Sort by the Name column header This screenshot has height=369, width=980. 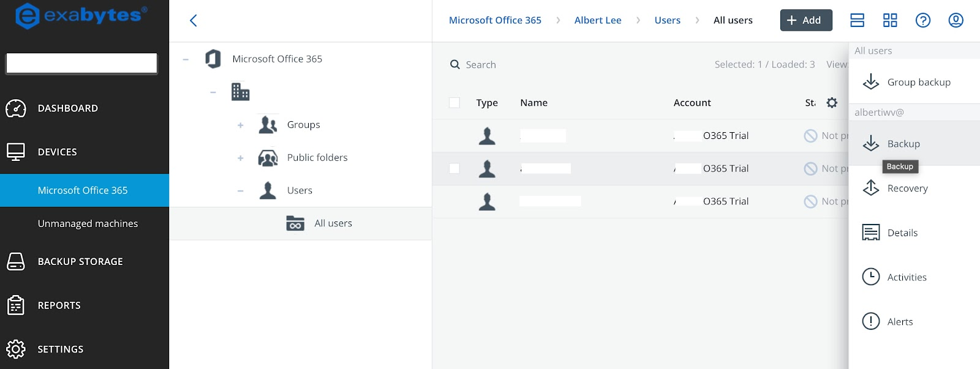[533, 103]
